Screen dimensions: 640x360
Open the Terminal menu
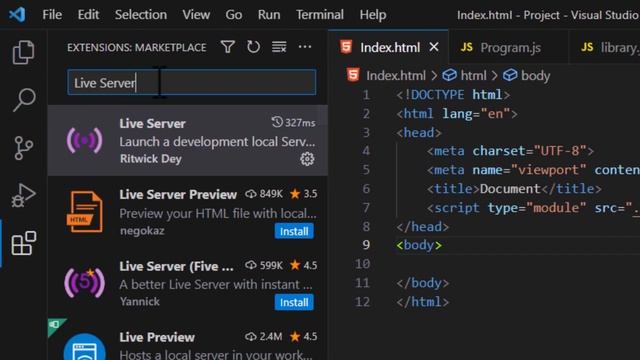(x=320, y=15)
